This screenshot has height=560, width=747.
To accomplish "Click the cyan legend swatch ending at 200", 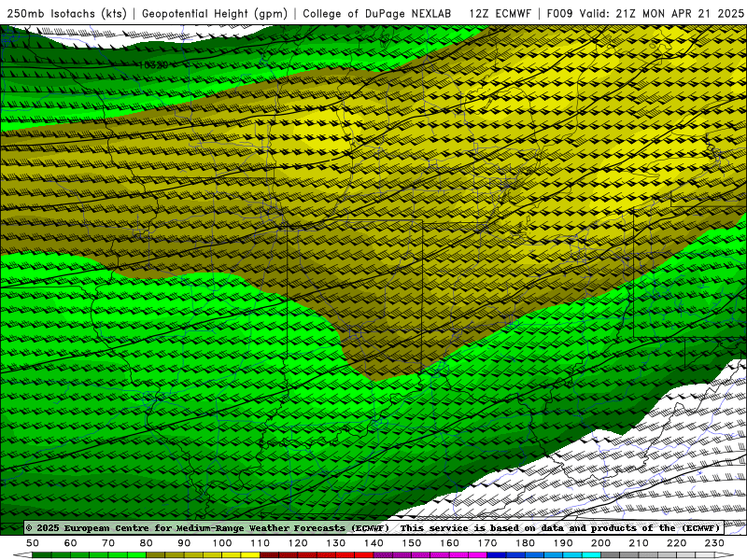I will (591, 555).
